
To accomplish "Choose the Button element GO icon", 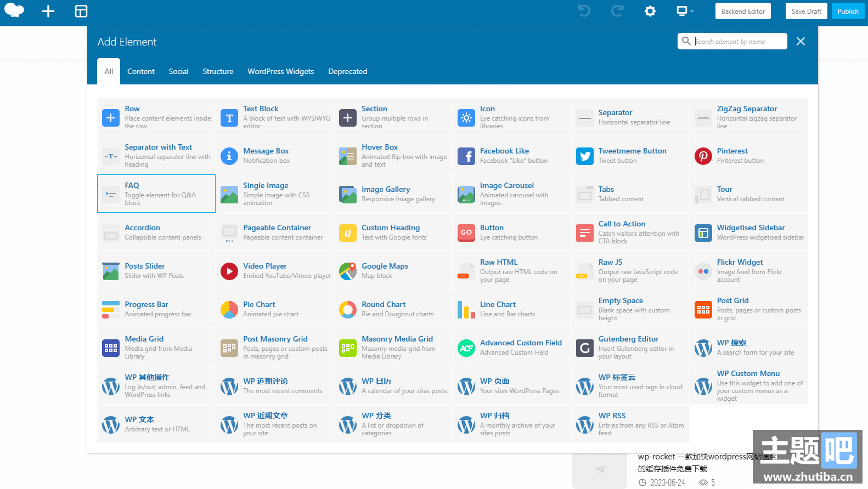I will 466,233.
